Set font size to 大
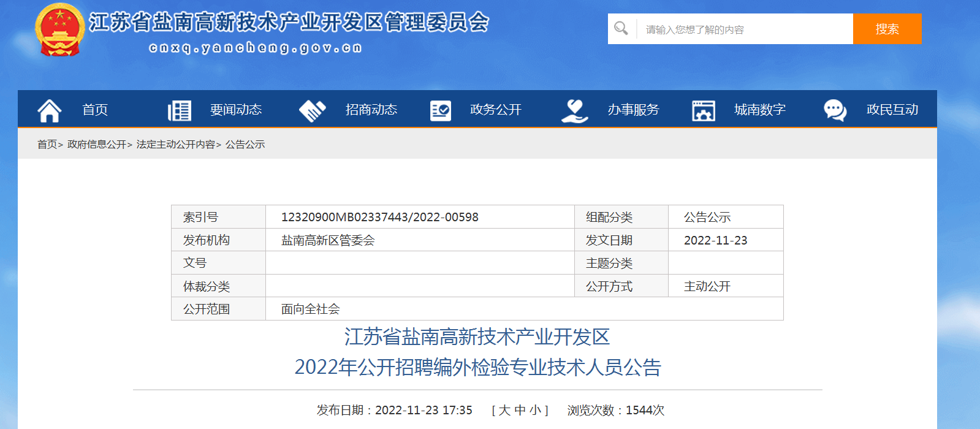Image resolution: width=980 pixels, height=429 pixels. tap(504, 410)
